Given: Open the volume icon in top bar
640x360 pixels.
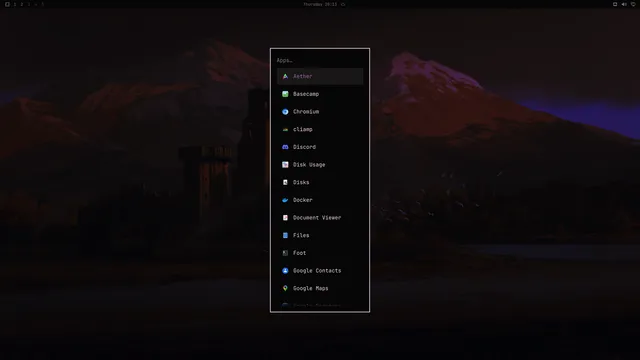Looking at the screenshot, I should tap(624, 4).
